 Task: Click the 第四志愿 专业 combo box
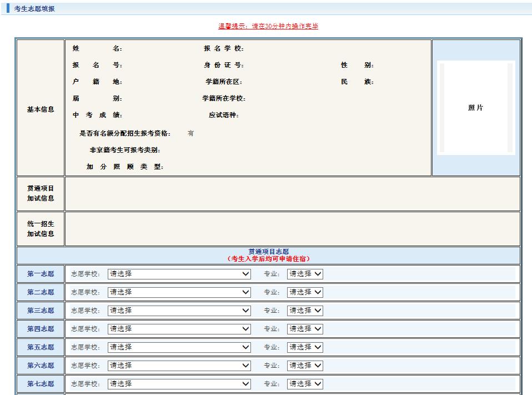tap(305, 329)
